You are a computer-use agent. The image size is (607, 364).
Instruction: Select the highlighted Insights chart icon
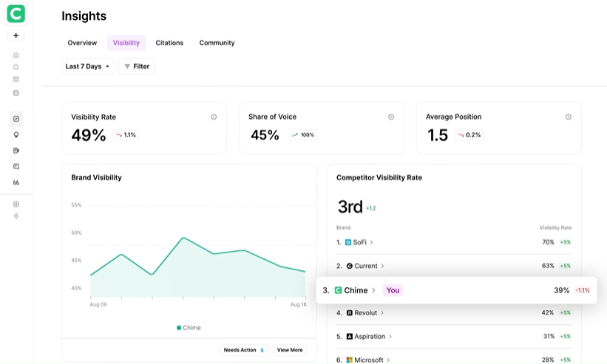point(16,119)
